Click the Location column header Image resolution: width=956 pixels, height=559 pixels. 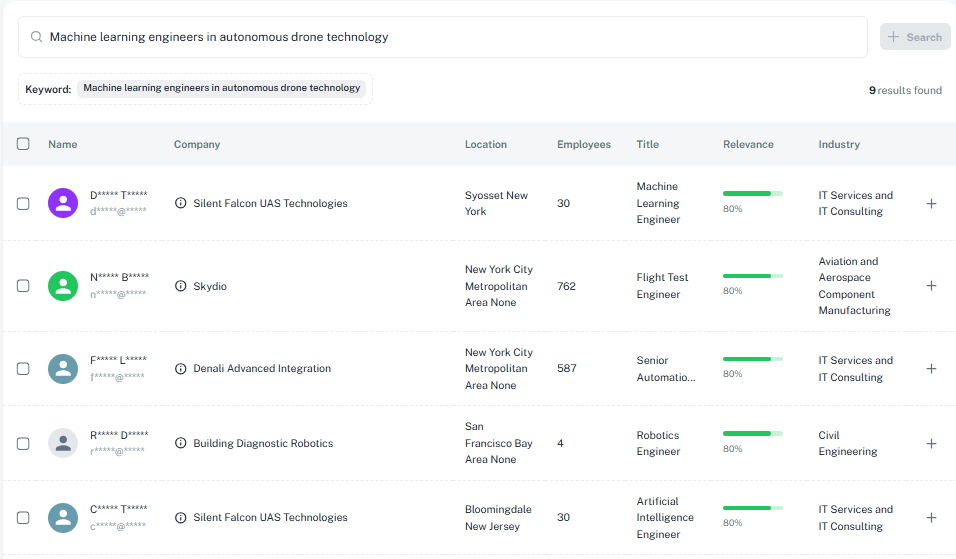click(486, 144)
